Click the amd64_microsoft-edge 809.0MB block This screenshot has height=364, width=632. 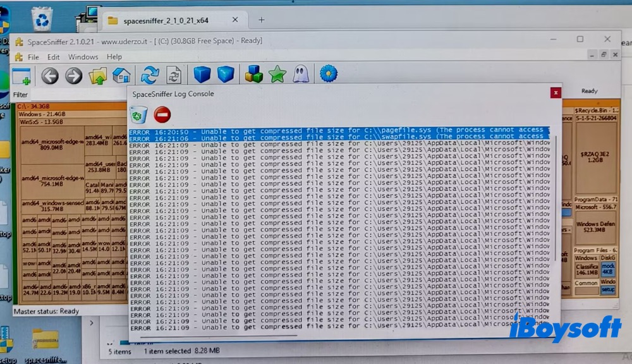(52, 145)
